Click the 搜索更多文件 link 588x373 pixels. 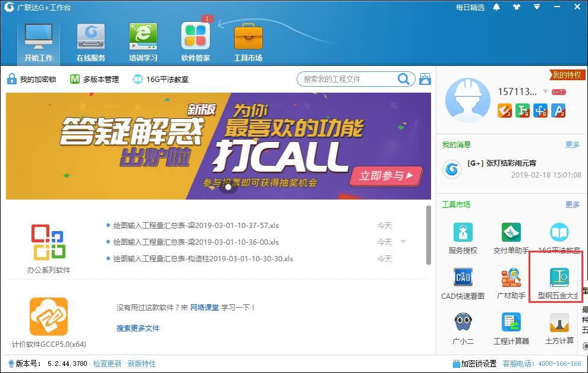tap(137, 328)
